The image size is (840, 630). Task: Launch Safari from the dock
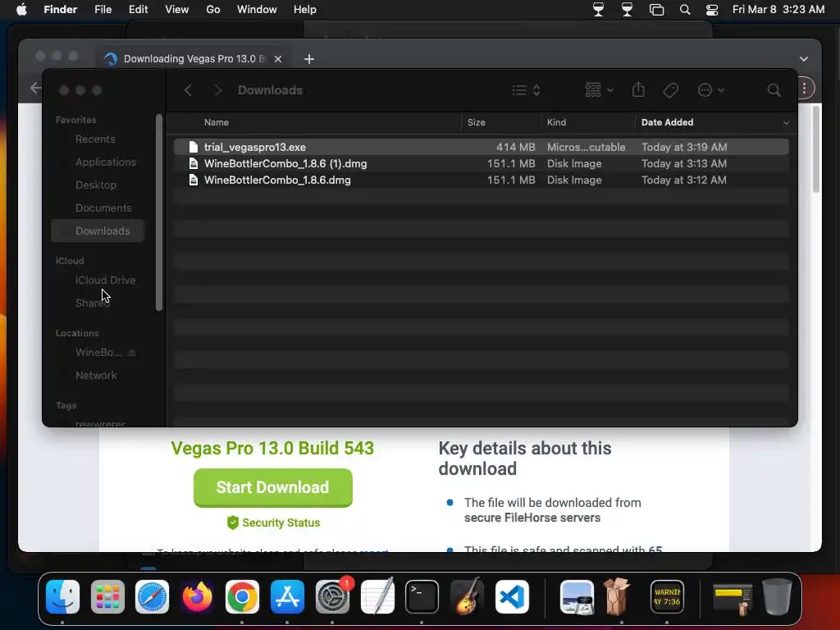point(152,597)
